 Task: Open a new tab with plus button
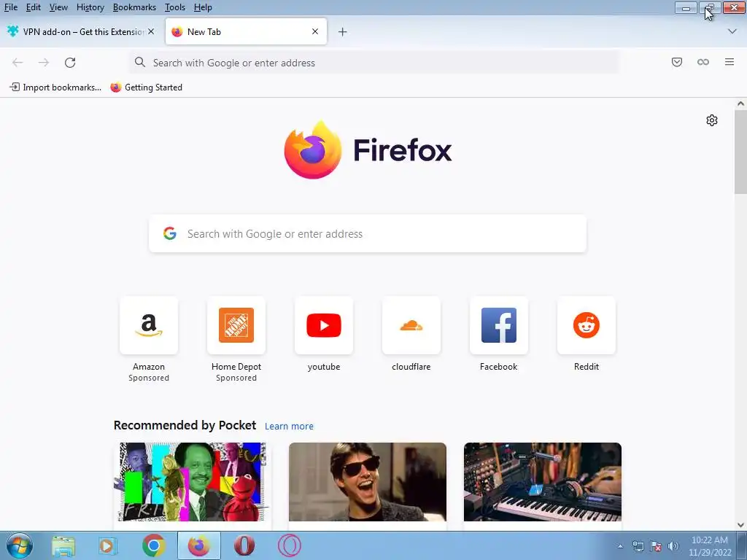pyautogui.click(x=343, y=32)
